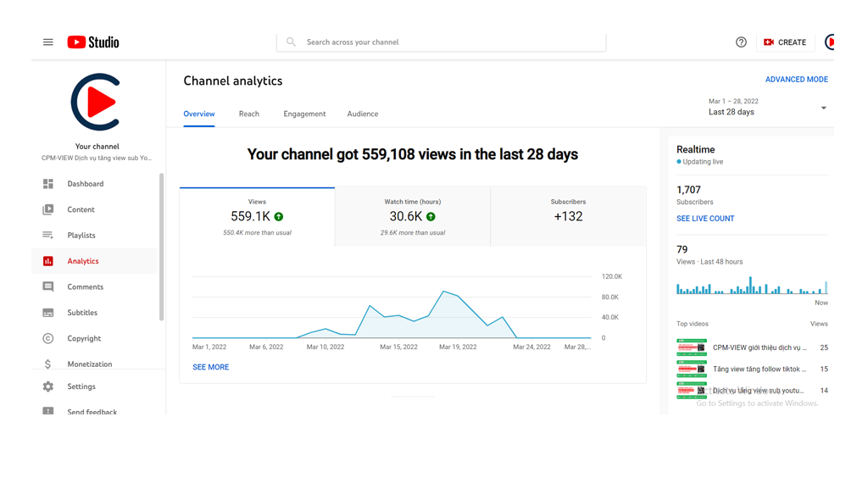Click '29.6K more than usual' text
This screenshot has height=478, width=868.
click(x=413, y=233)
